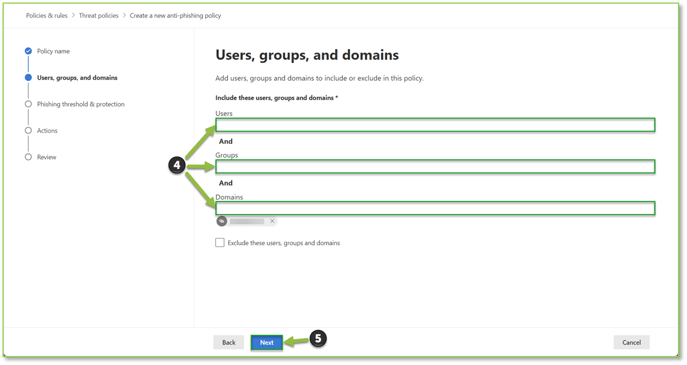Viewport: 687px width, 365px height.
Task: Click the Back button
Action: coord(229,343)
